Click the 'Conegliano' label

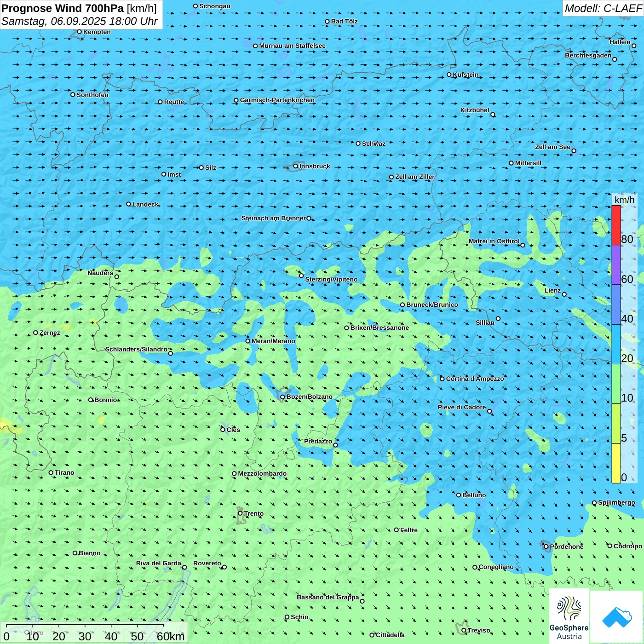coord(496,567)
